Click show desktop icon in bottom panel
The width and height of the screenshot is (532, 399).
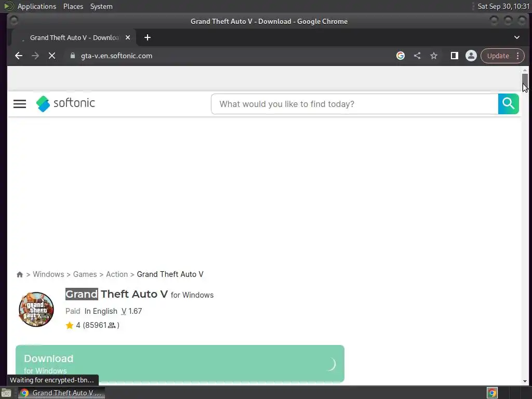click(6, 393)
